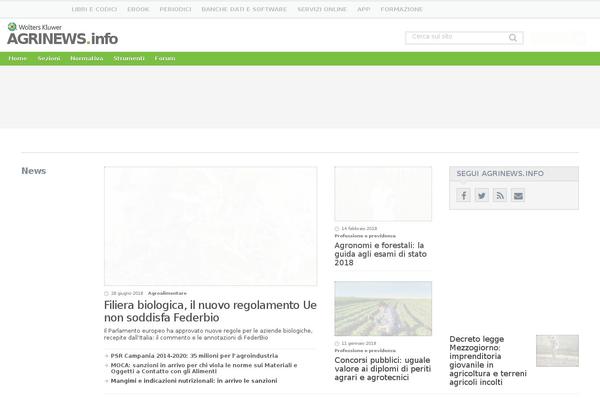This screenshot has height=400, width=600.
Task: Open PSR Campania 2014-2020 article link
Action: [194, 356]
